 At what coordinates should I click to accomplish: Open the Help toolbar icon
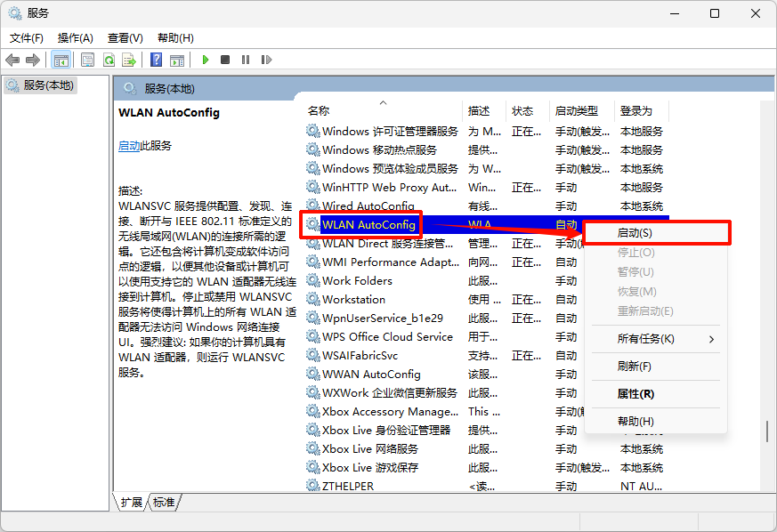pos(156,60)
